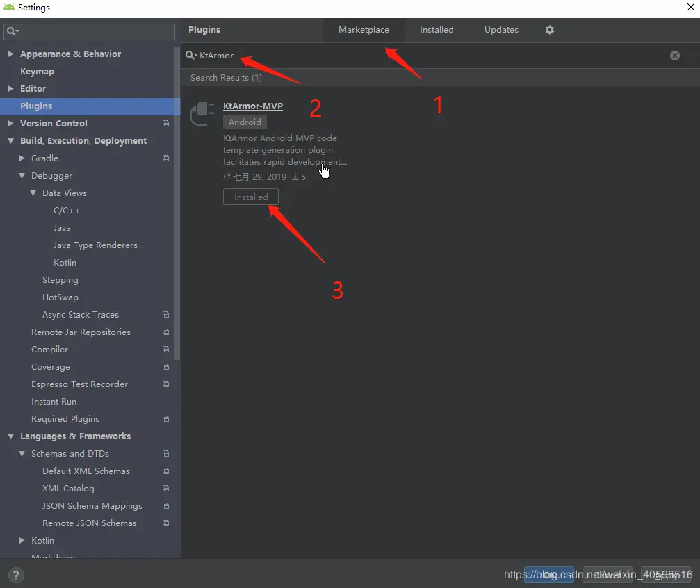Viewport: 700px width, 588px height.
Task: Switch to the Marketplace tab
Action: (364, 30)
